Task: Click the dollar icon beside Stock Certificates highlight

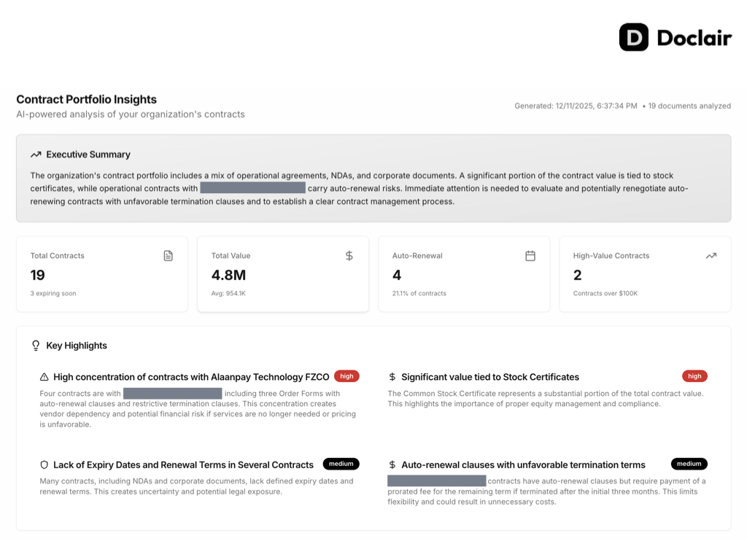Action: coord(392,377)
